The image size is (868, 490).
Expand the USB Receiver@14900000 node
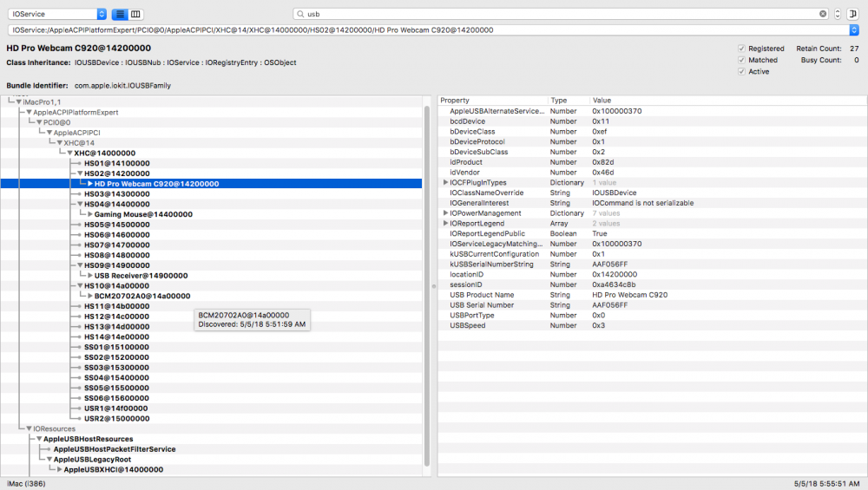(x=89, y=276)
